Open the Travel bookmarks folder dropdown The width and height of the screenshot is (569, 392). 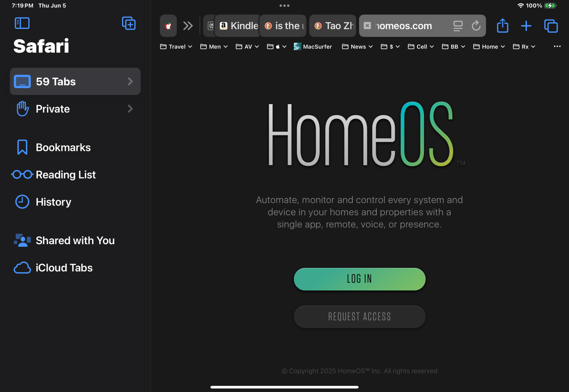(x=176, y=47)
